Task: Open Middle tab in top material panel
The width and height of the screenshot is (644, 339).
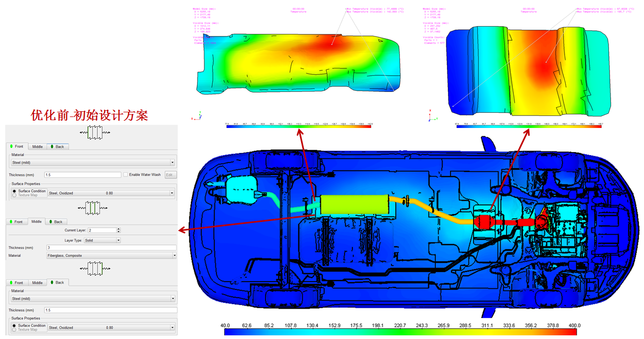Action: click(37, 147)
